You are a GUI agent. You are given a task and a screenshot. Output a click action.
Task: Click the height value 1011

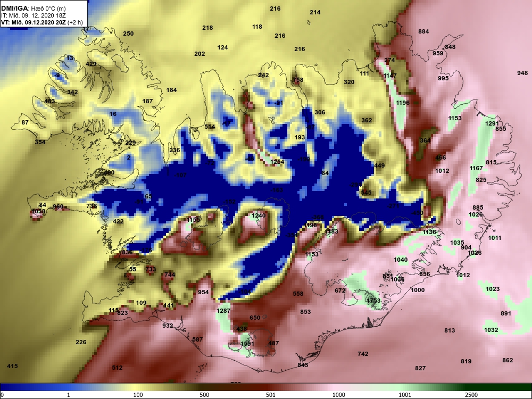(x=494, y=238)
